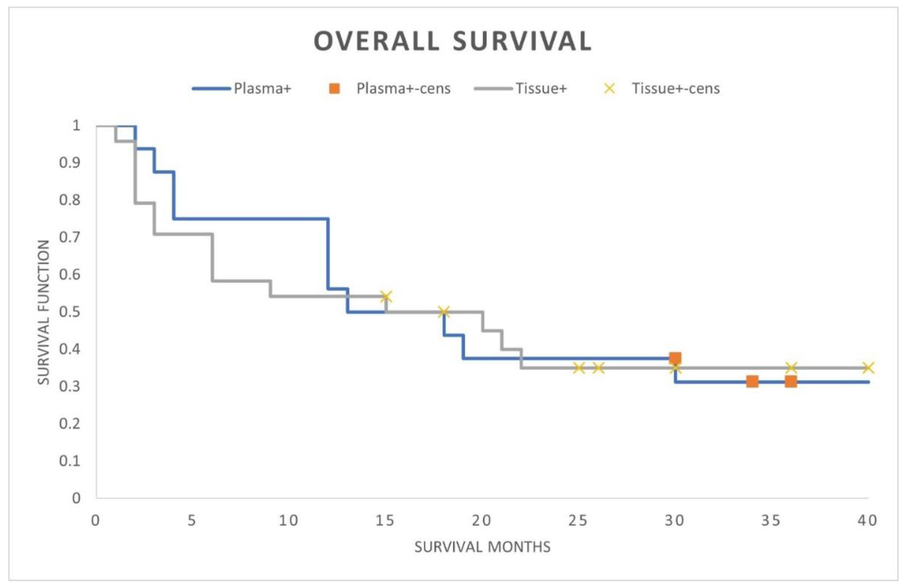
Task: Click the yellow X marker at month 25
Action: point(579,368)
